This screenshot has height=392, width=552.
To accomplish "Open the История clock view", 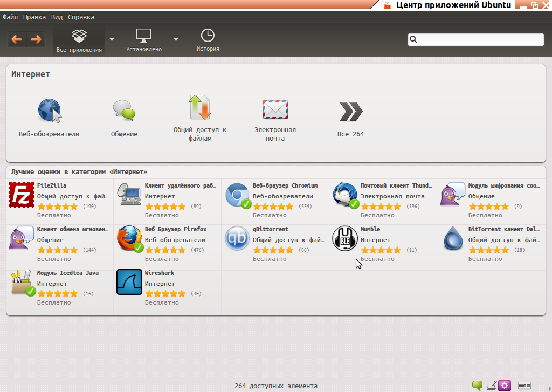I will pos(208,40).
